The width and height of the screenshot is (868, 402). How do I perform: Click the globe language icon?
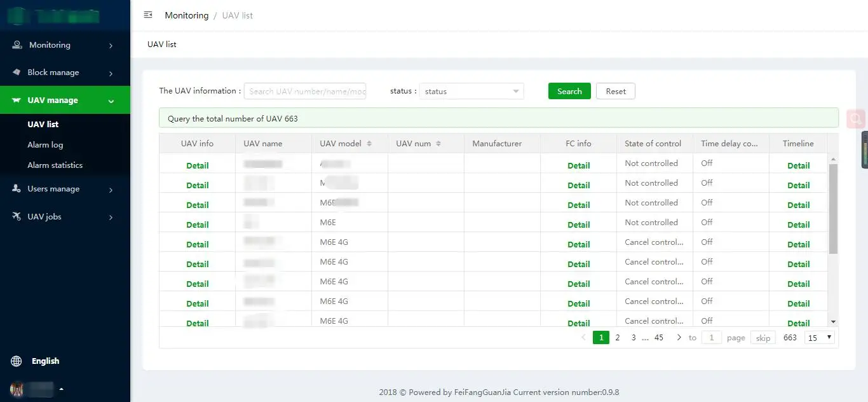pyautogui.click(x=17, y=361)
